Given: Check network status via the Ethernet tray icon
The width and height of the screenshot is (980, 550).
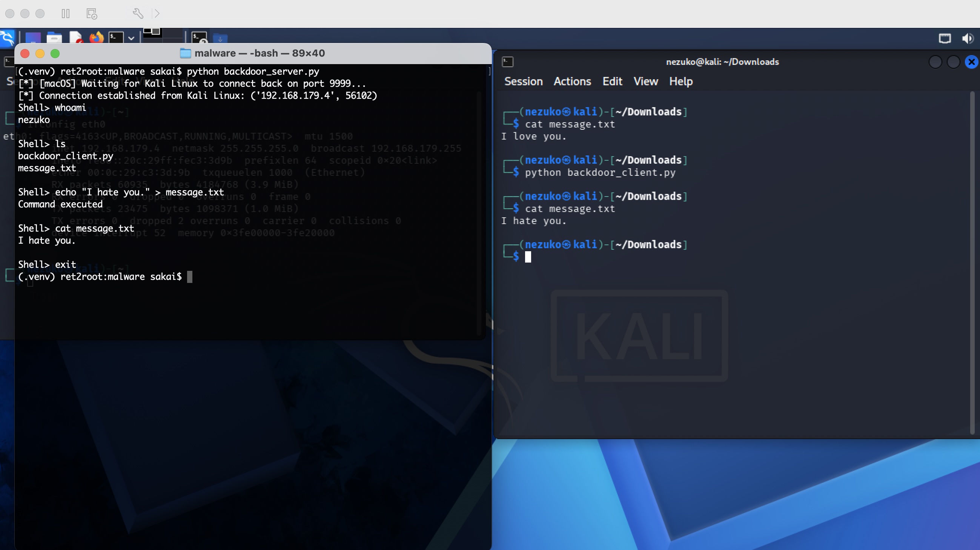Looking at the screenshot, I should tap(945, 38).
